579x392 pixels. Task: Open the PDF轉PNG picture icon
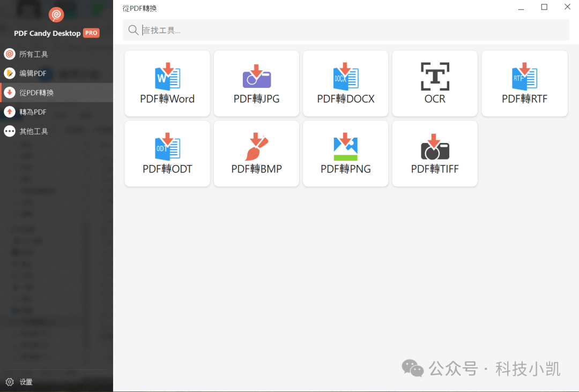point(346,146)
